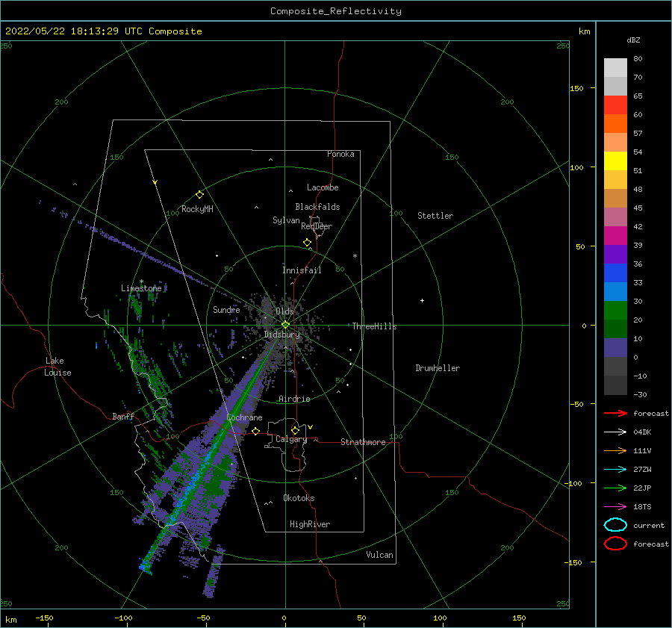The image size is (672, 628).
Task: Click the Calgary city label
Action: coord(291,439)
